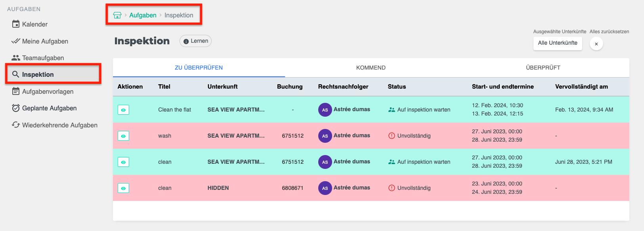This screenshot has width=644, height=231.
Task: Click the Unvollständig status text in the HIDDEN row
Action: point(414,188)
